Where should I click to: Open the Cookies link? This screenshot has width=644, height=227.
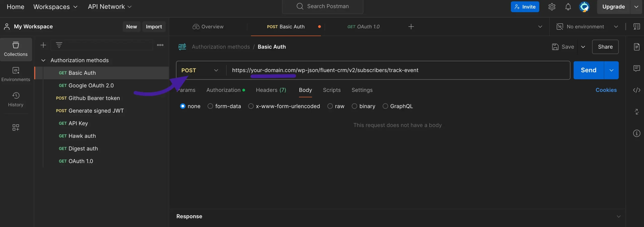(606, 90)
